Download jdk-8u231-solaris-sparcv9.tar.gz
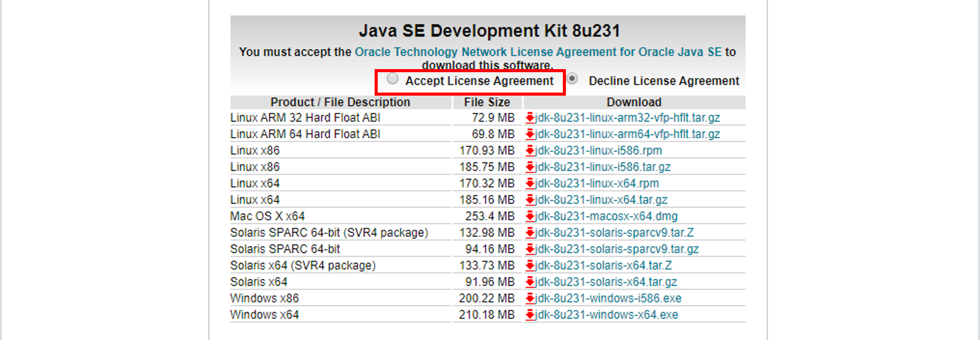Viewport: 980px width, 340px height. point(617,249)
